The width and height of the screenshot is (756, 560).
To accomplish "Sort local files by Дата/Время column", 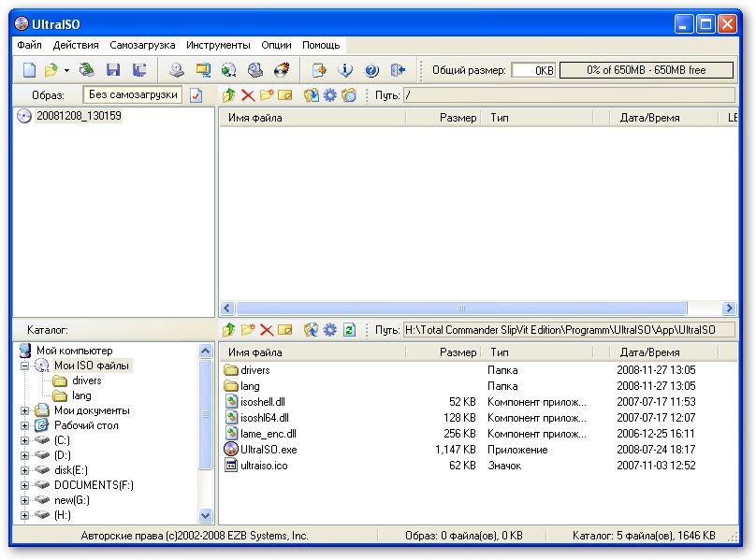I will coord(664,352).
